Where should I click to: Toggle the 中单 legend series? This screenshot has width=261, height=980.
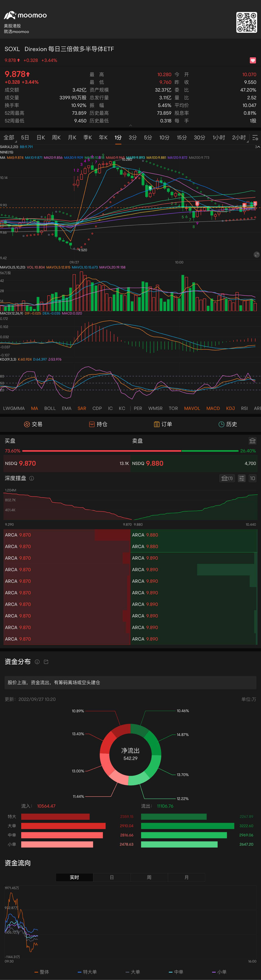(176, 972)
